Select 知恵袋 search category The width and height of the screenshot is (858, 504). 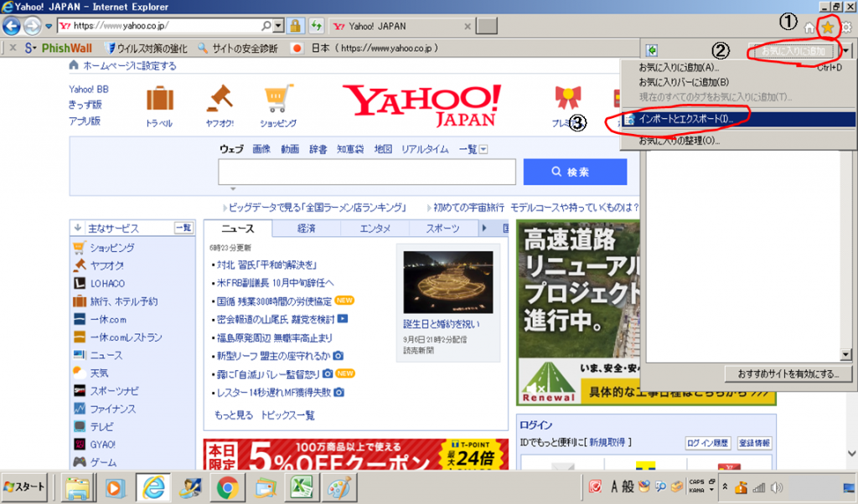pyautogui.click(x=350, y=149)
